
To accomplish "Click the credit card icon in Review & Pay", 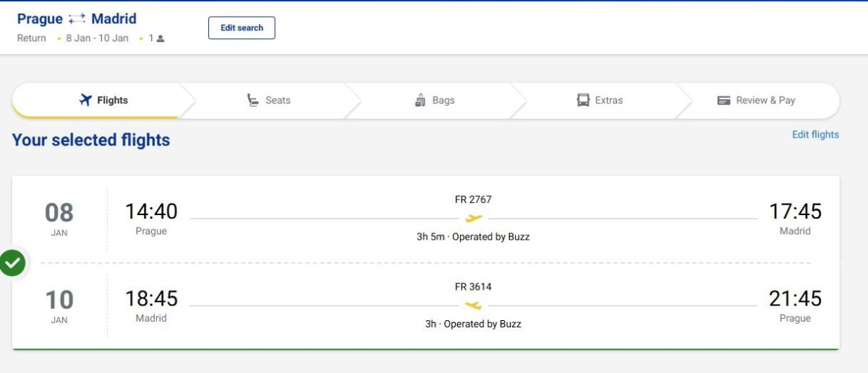I will 724,101.
